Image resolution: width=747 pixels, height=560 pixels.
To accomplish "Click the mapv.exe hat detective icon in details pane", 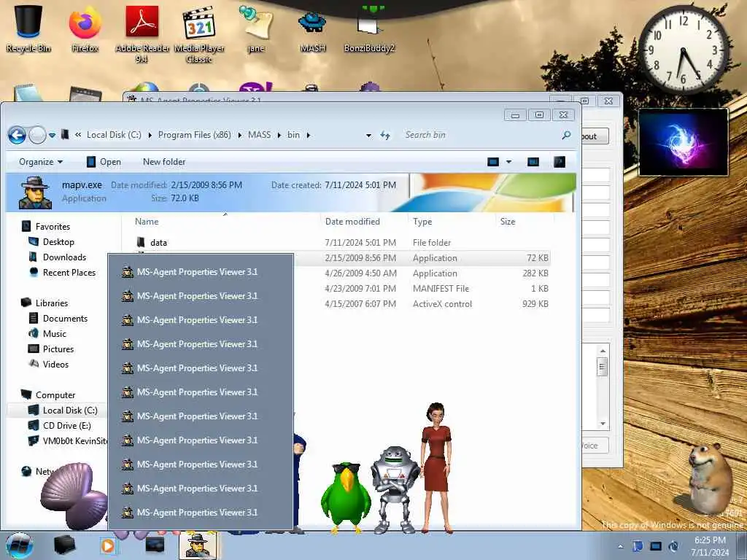I will click(x=35, y=192).
